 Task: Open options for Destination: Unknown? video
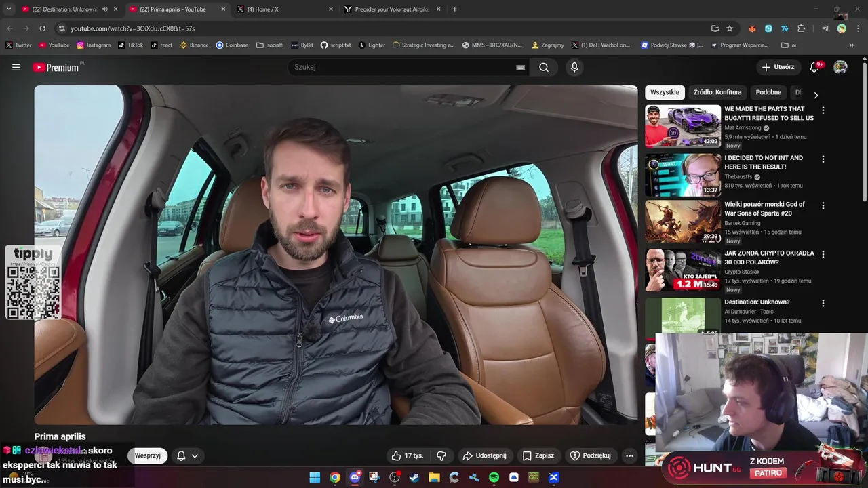click(823, 303)
